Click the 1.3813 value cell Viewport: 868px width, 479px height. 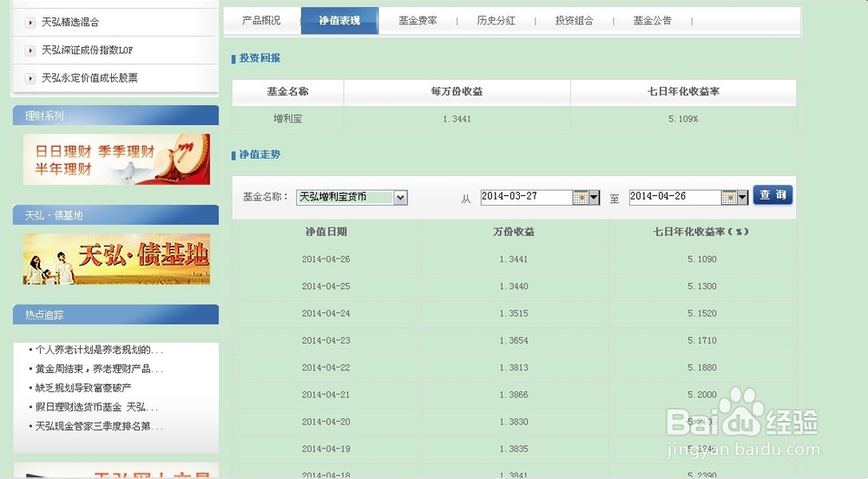click(x=514, y=367)
